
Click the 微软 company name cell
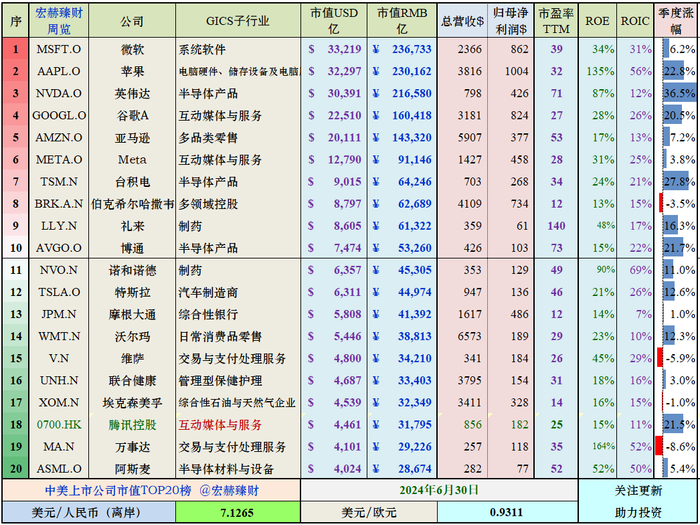coord(132,49)
